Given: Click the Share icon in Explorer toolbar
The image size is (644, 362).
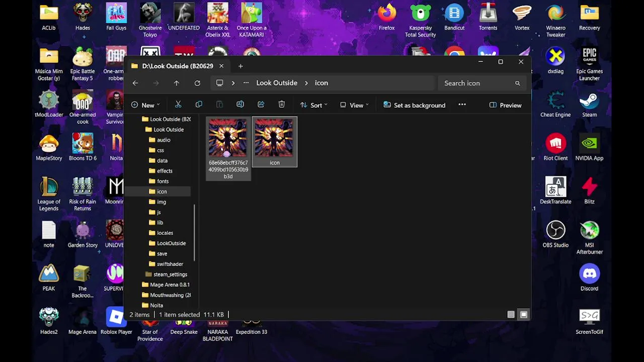Looking at the screenshot, I should pos(261,105).
